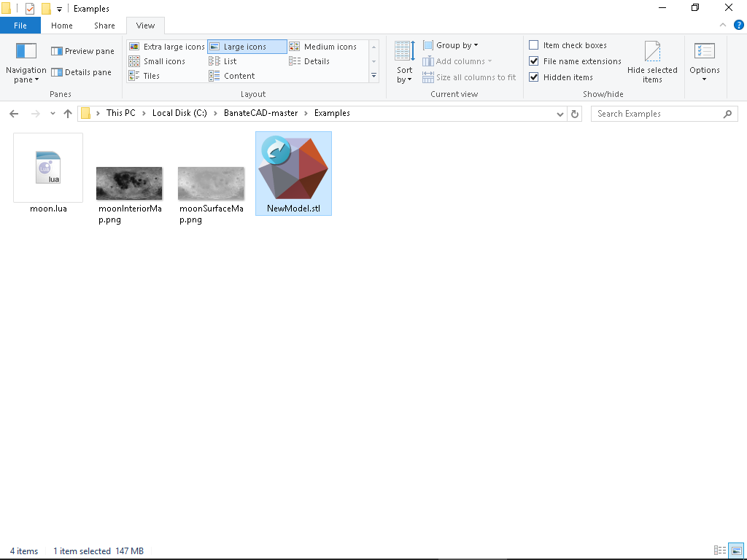Uncheck File name extensions
The height and width of the screenshot is (560, 747).
point(534,61)
